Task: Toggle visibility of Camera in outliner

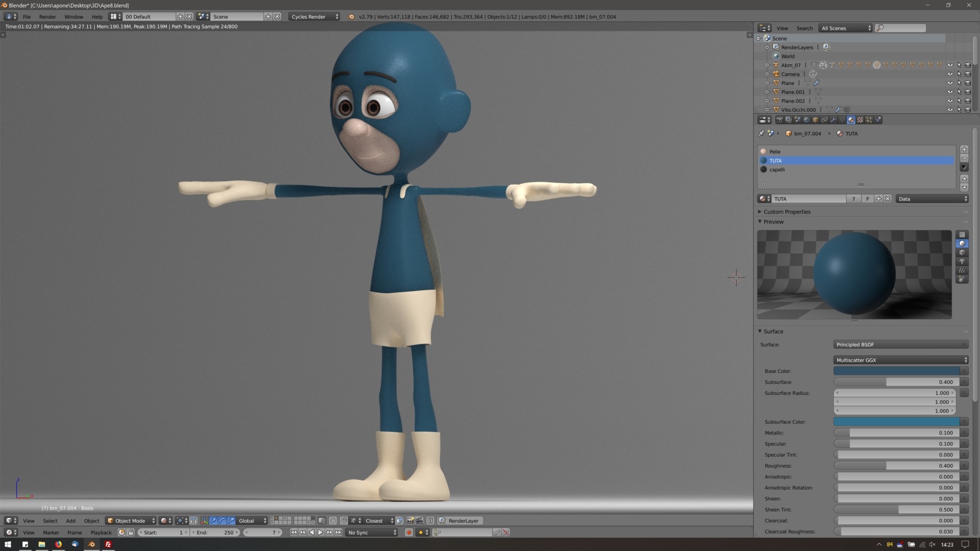Action: 950,74
